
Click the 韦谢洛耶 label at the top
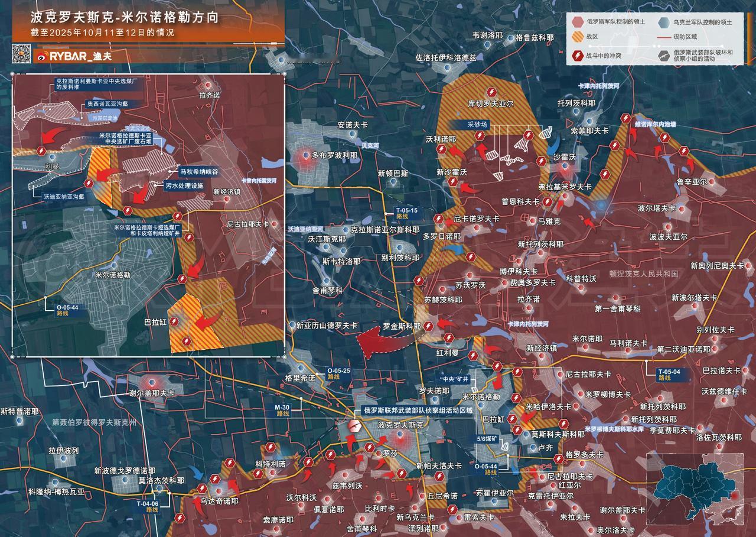pos(487,36)
